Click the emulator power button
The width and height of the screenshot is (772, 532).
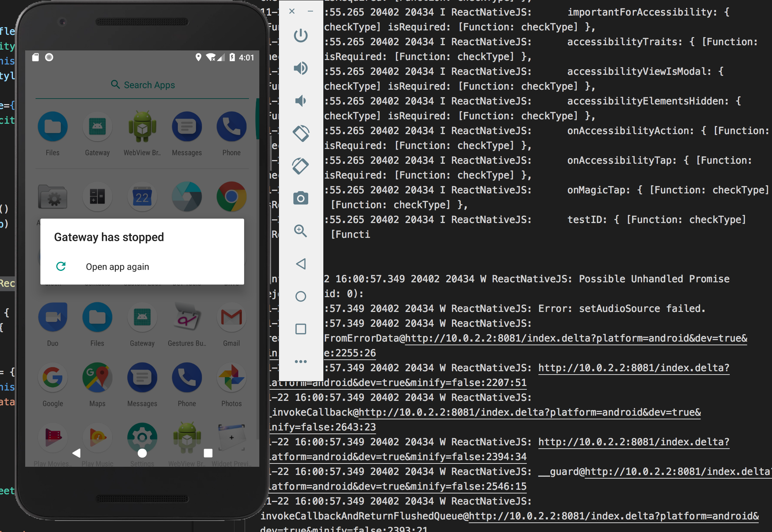point(300,36)
